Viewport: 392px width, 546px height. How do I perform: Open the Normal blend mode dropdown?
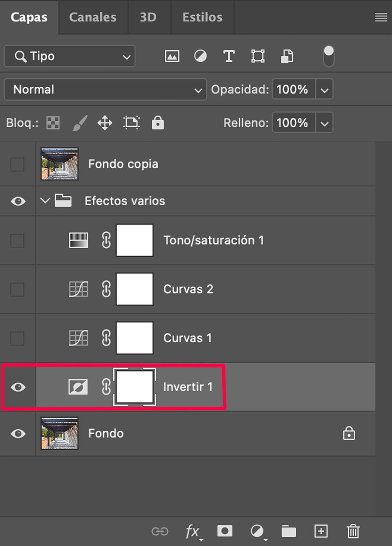tap(105, 89)
